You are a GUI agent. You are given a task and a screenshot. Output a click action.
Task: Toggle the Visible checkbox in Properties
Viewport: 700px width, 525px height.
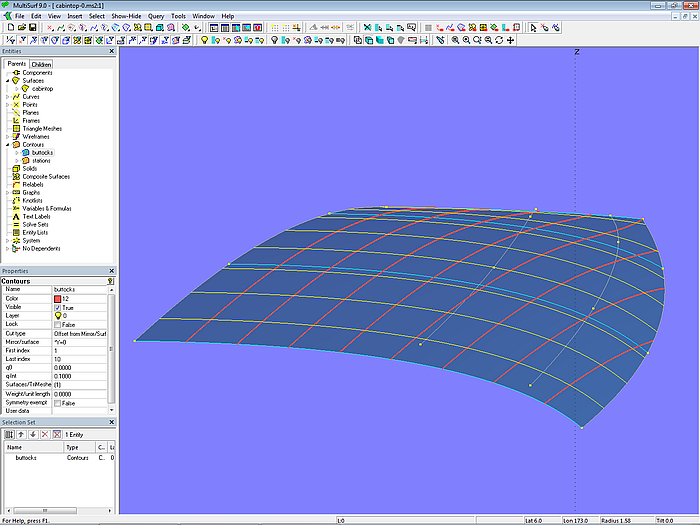pyautogui.click(x=57, y=306)
